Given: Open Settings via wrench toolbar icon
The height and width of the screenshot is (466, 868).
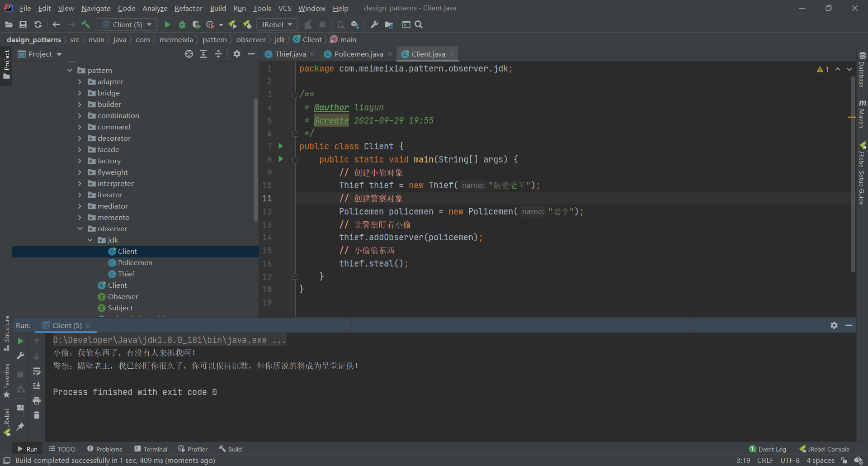Looking at the screenshot, I should 374,24.
